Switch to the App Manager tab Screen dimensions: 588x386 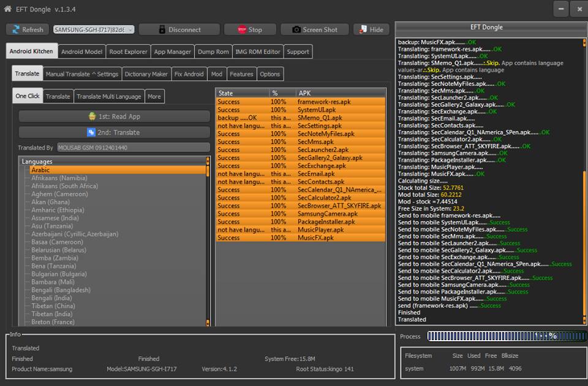point(173,51)
